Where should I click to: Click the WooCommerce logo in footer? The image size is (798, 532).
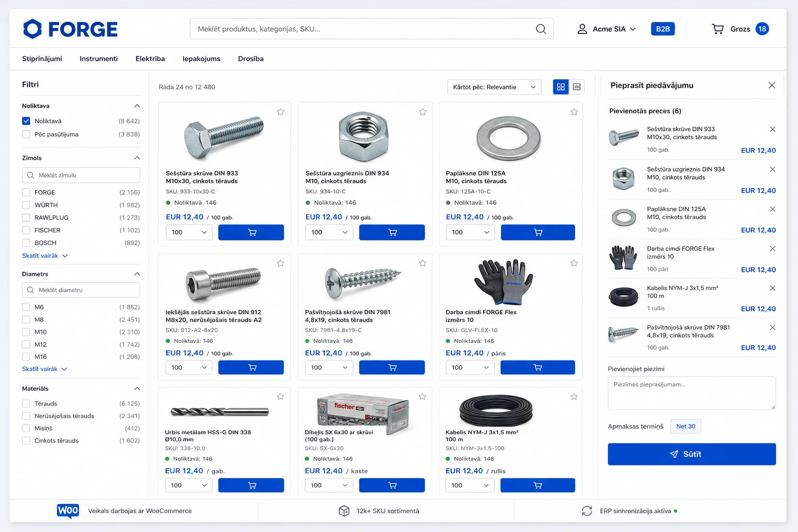pyautogui.click(x=68, y=511)
